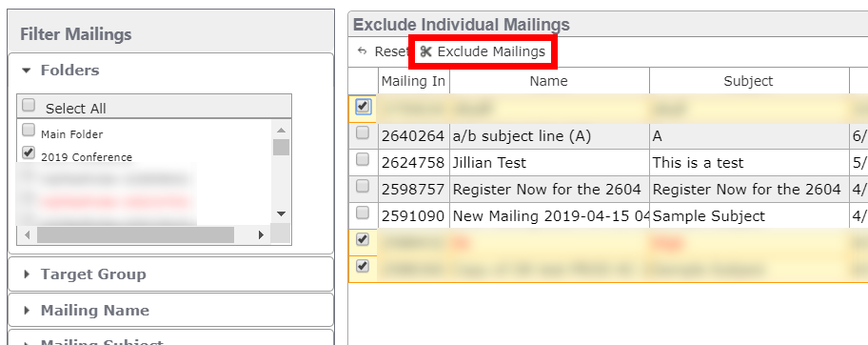Collapse the Folders section triangle
868x345 pixels.
tap(26, 71)
